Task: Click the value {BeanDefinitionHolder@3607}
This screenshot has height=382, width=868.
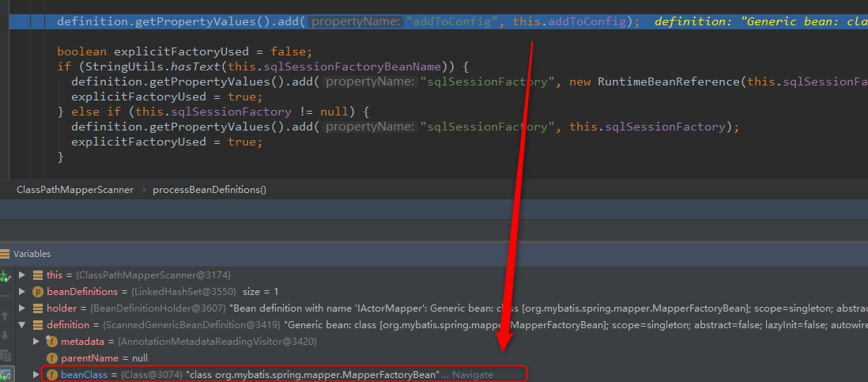Action: tap(157, 308)
